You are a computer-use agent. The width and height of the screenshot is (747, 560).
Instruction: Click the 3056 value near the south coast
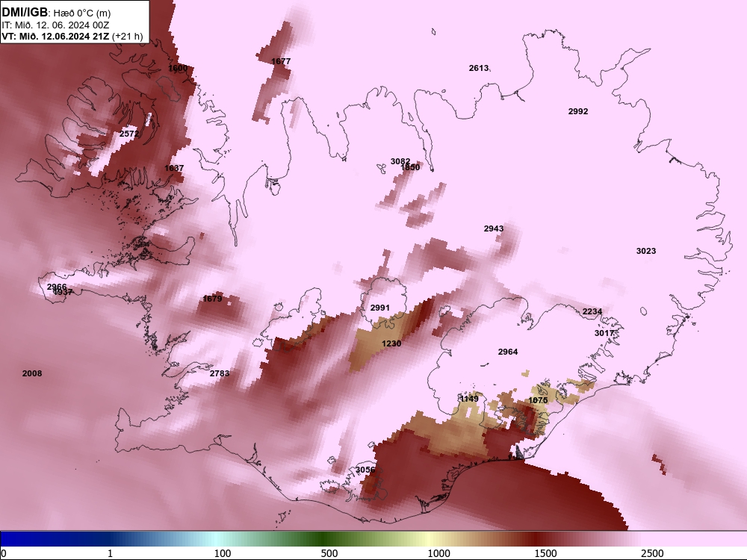pos(365,470)
